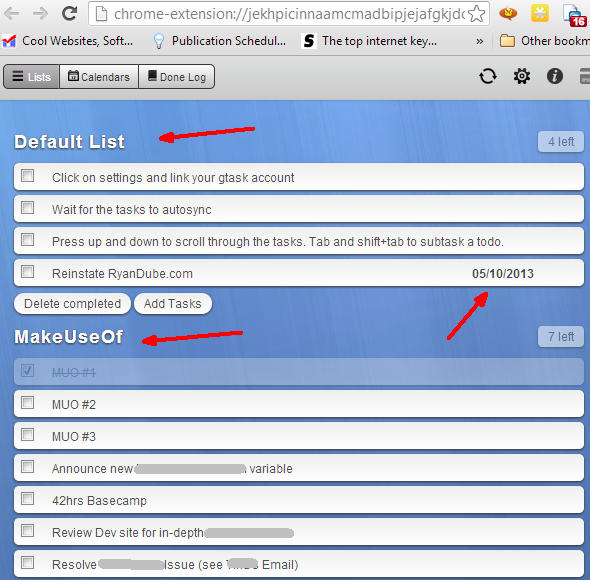
Task: Open The top internet key bookmark
Action: point(370,41)
